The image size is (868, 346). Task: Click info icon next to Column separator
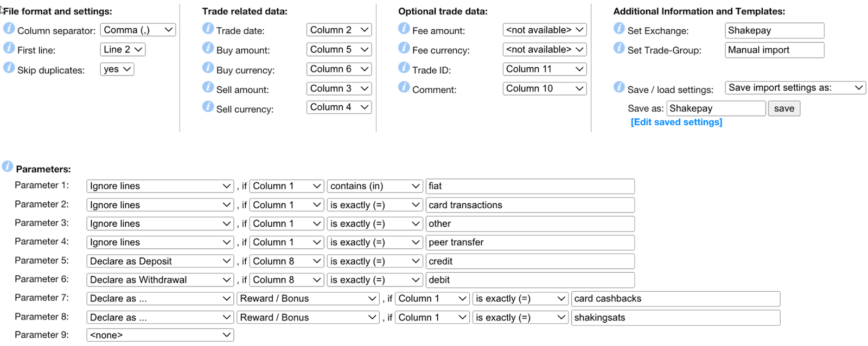(x=9, y=28)
